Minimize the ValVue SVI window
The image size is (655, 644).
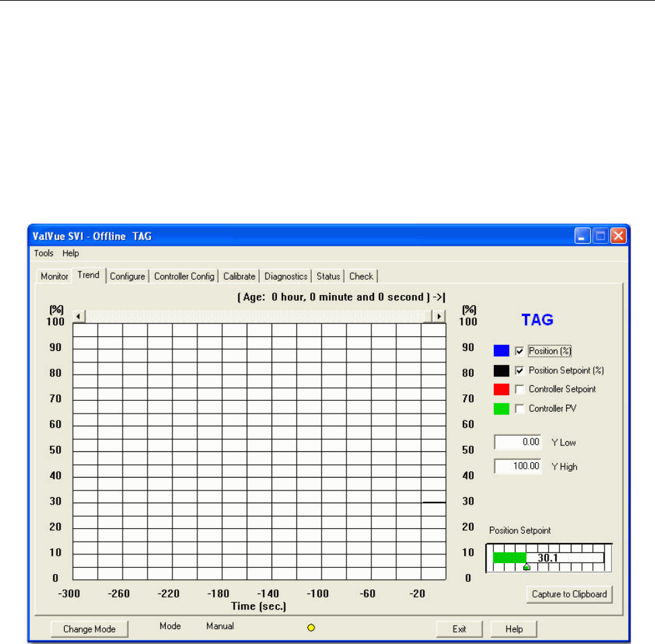(x=582, y=236)
